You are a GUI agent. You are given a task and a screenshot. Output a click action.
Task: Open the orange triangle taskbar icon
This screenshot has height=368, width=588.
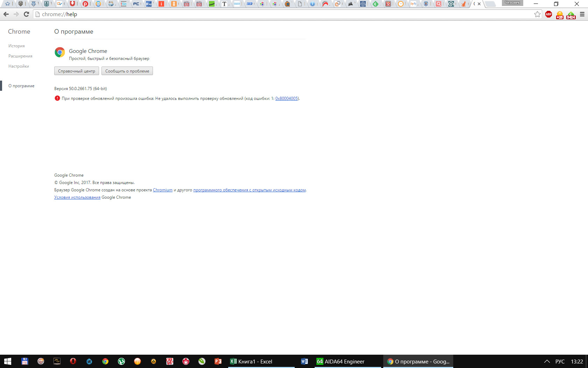coord(153,361)
